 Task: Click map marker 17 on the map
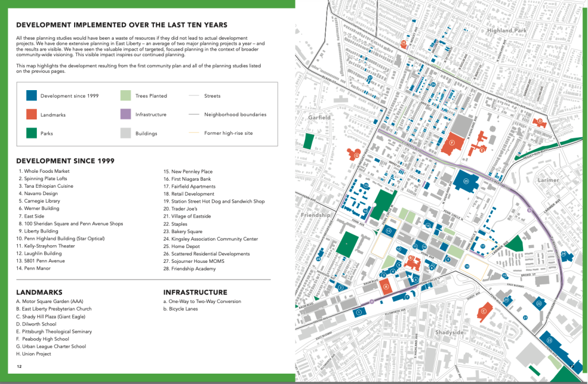coord(483,246)
